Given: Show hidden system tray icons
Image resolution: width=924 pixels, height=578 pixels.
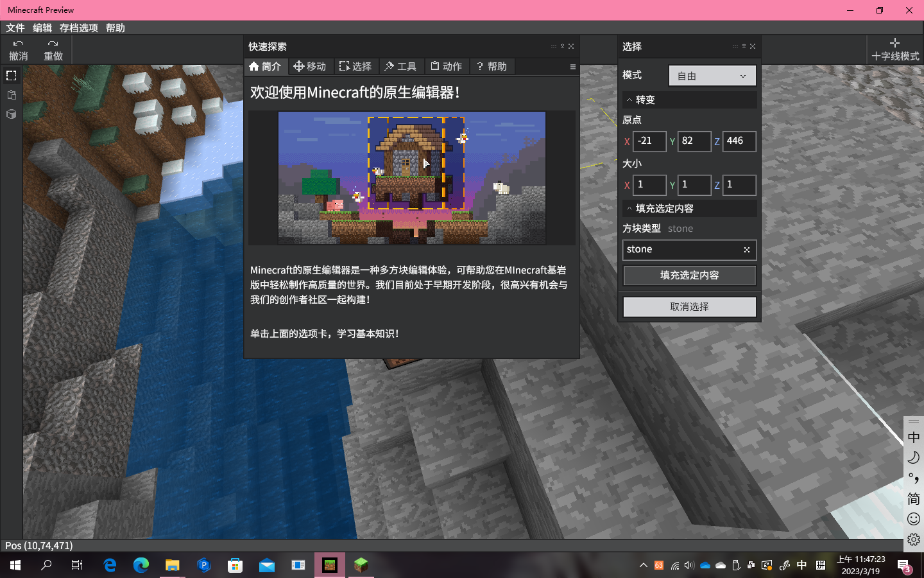Looking at the screenshot, I should coord(644,565).
